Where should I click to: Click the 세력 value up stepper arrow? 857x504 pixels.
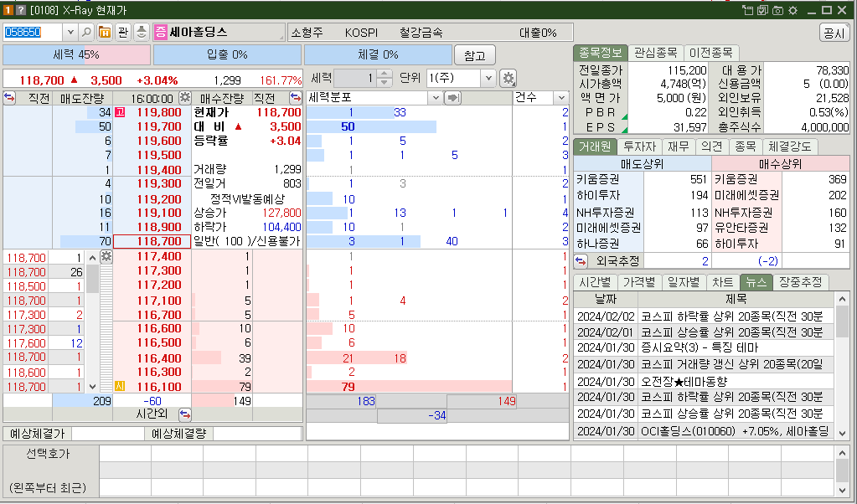(x=384, y=75)
